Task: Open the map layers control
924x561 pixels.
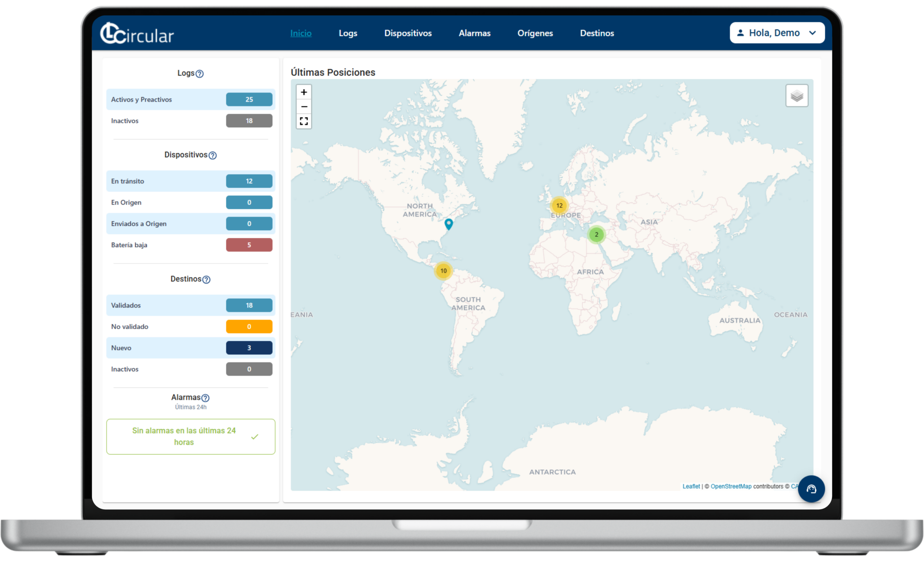Action: pyautogui.click(x=797, y=96)
